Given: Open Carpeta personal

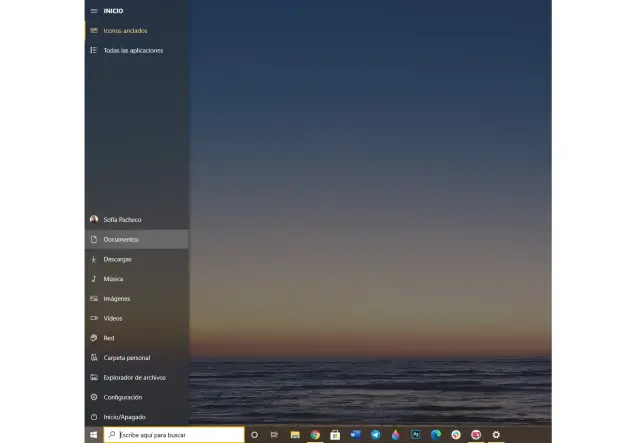Looking at the screenshot, I should click(x=126, y=357).
